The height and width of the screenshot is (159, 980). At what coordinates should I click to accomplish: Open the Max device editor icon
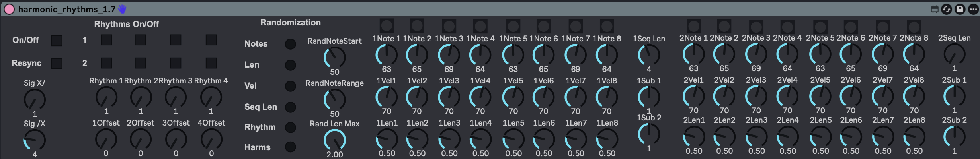[935, 9]
